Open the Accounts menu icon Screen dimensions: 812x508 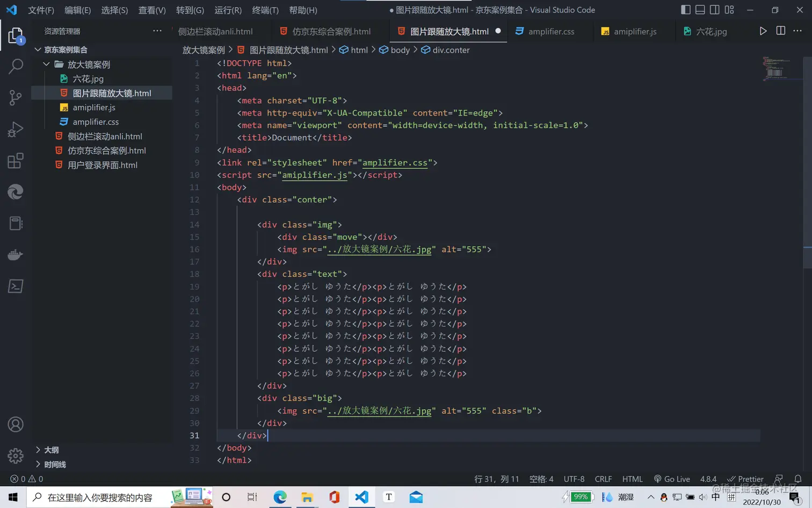[x=16, y=425]
